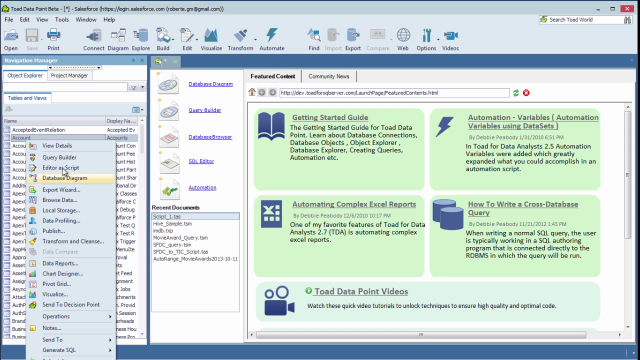640x360 pixels.
Task: Click the Print toolbar icon
Action: [53, 39]
